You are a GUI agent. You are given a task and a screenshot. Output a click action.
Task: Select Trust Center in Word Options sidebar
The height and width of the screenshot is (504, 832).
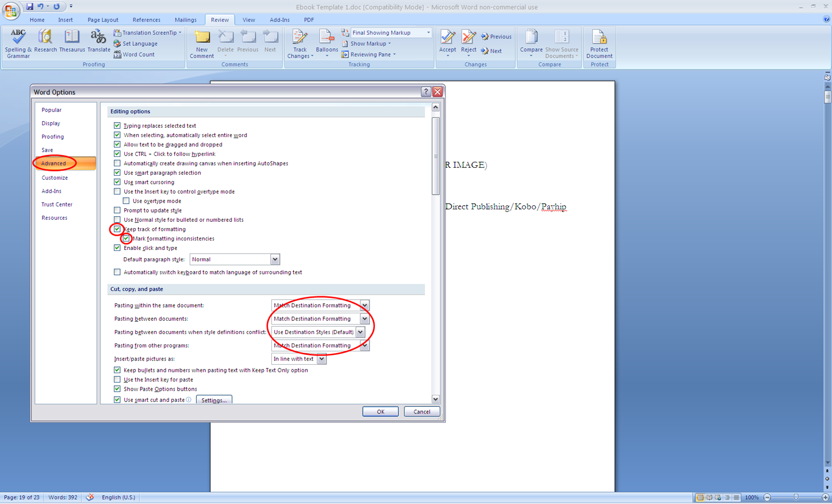[57, 204]
